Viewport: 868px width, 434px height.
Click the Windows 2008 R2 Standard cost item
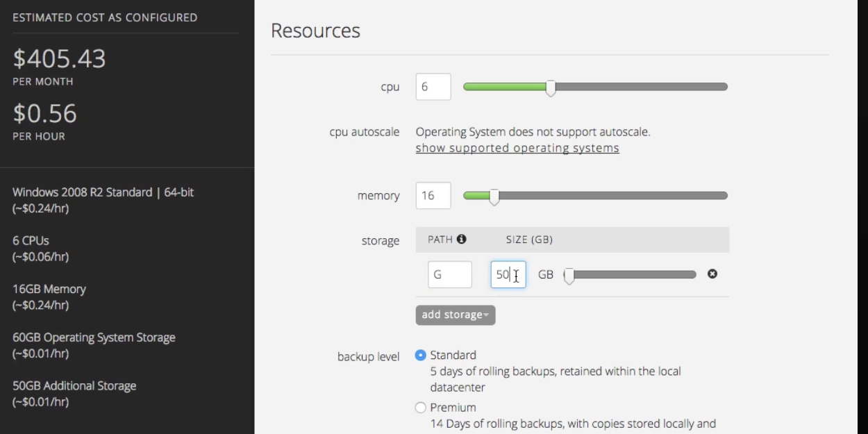[x=103, y=192]
